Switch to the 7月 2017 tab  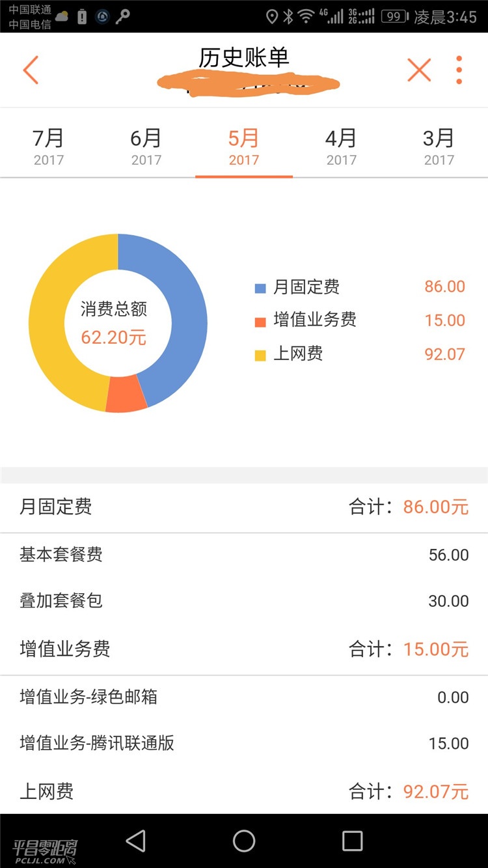click(x=49, y=147)
